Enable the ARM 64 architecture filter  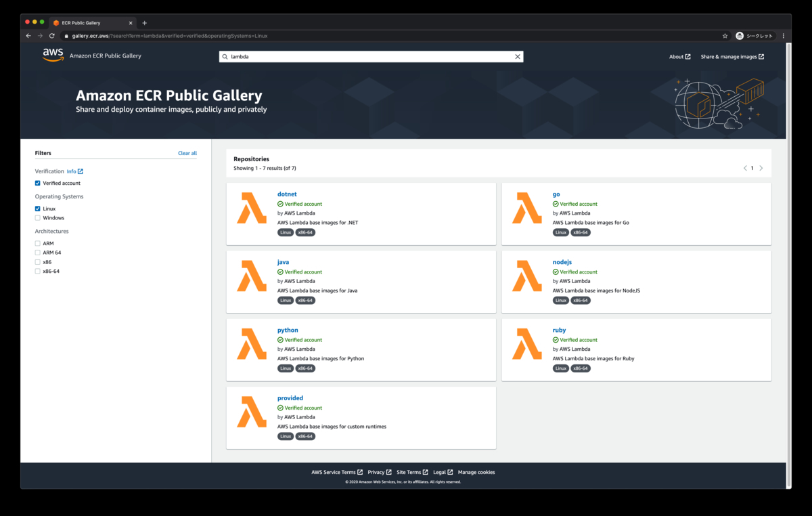(x=38, y=253)
